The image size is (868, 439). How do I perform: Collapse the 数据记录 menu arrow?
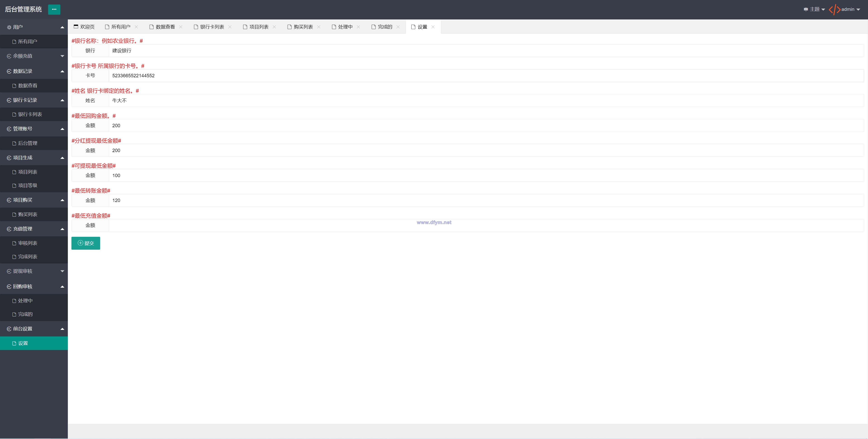click(x=62, y=71)
